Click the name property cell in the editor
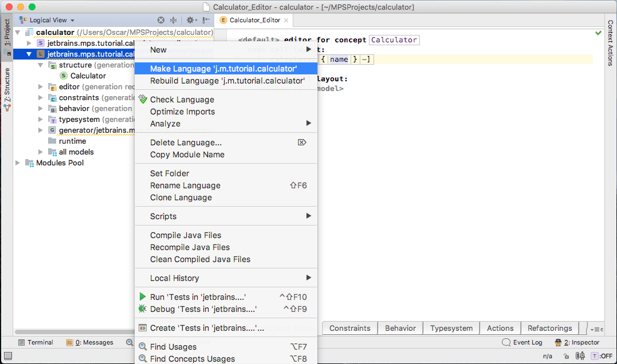The image size is (617, 364). 339,60
